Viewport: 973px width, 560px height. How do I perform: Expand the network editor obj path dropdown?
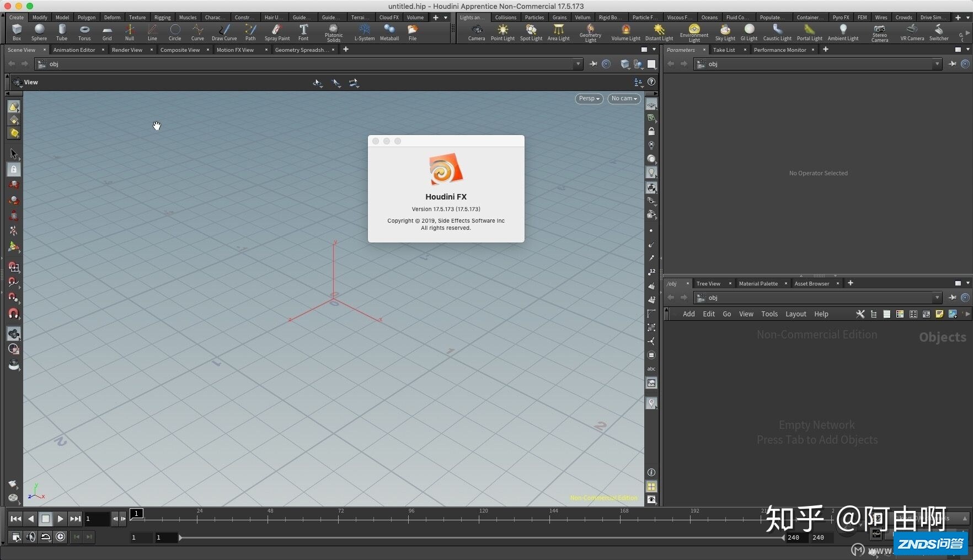point(937,298)
